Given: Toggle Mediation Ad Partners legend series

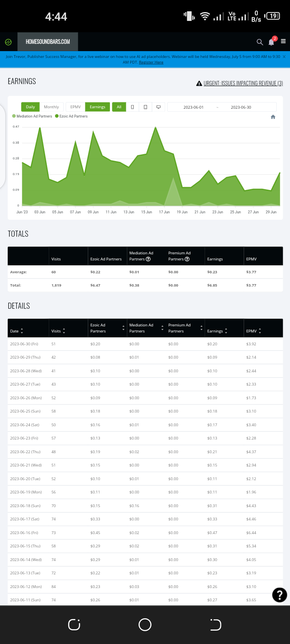Looking at the screenshot, I should 32,116.
